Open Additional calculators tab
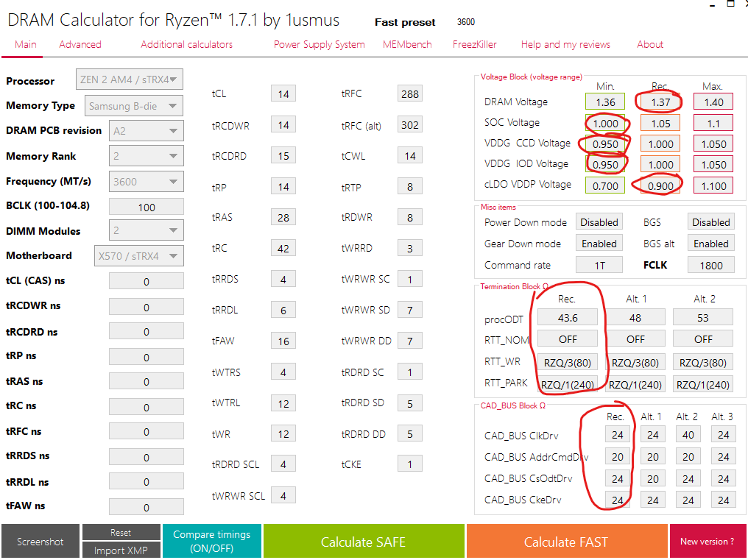748x560 pixels. (186, 44)
